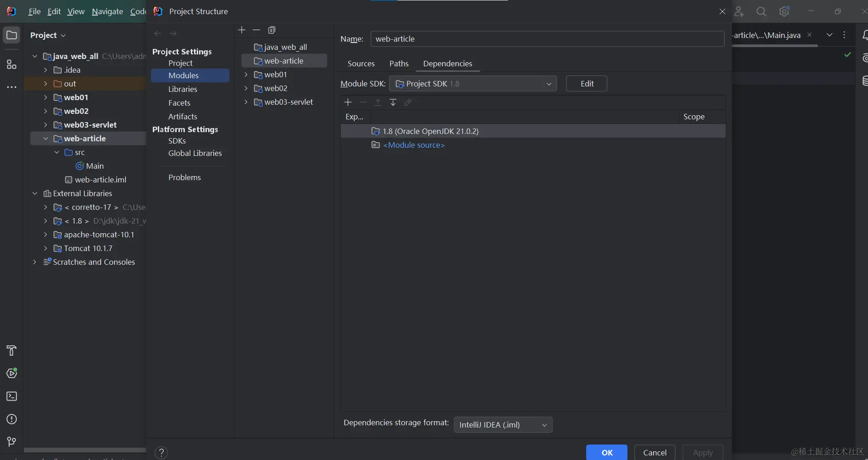Screen dimensions: 868x460
Task: Click the module Name input field
Action: [547, 39]
